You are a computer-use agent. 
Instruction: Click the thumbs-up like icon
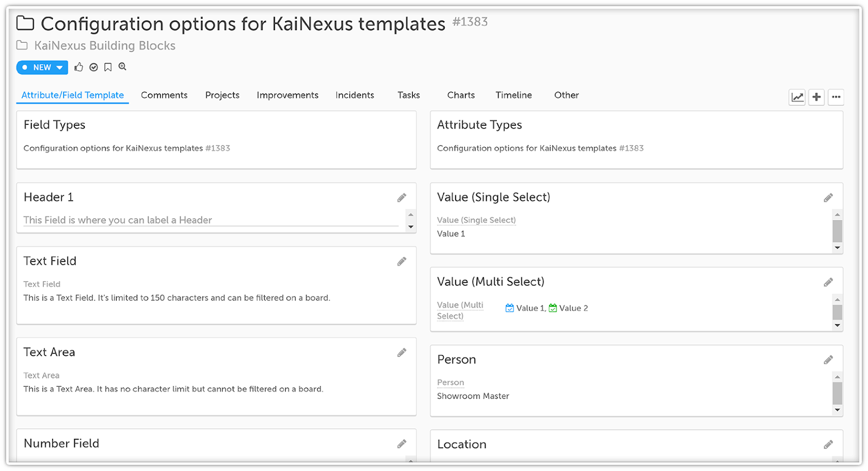click(79, 67)
